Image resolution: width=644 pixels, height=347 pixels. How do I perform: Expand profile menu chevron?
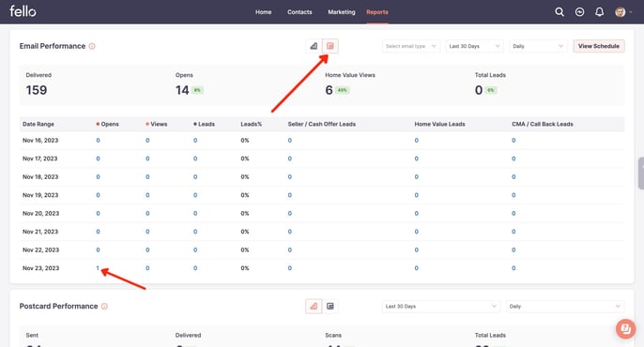pos(631,12)
